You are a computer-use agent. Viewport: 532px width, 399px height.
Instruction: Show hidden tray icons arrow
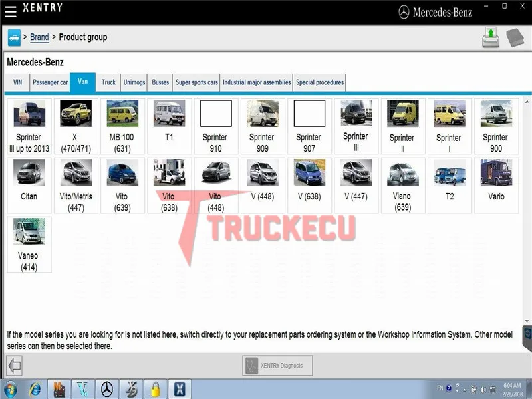(464, 390)
